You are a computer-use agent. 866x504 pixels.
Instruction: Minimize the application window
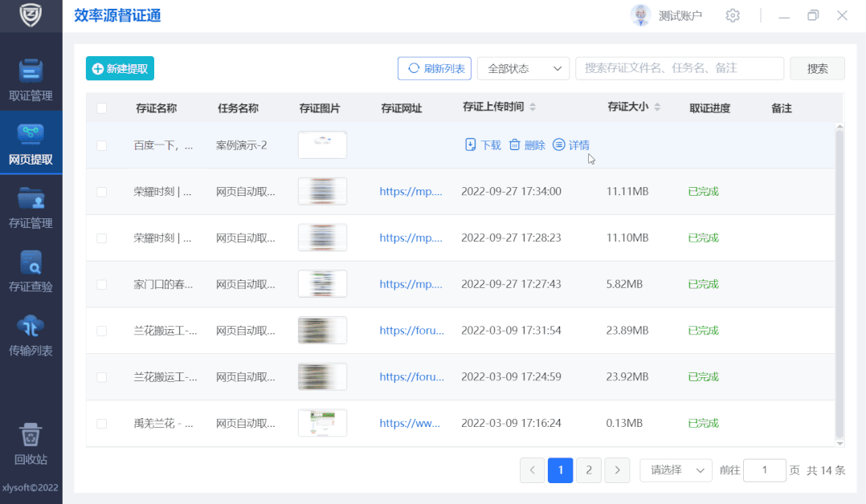click(784, 16)
